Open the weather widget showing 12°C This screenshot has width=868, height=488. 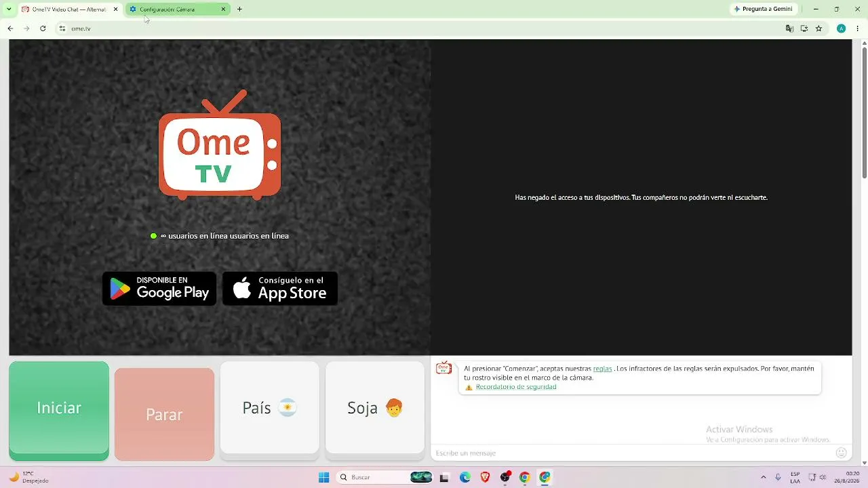[28, 477]
